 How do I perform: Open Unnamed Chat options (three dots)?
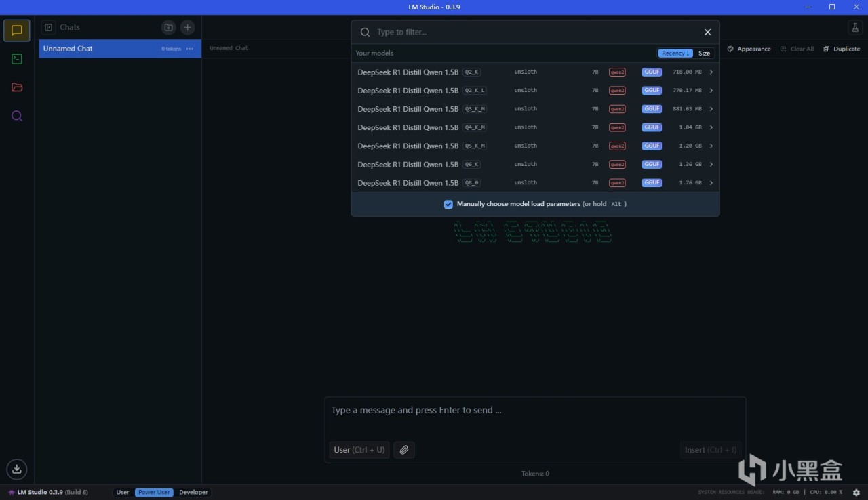click(190, 49)
